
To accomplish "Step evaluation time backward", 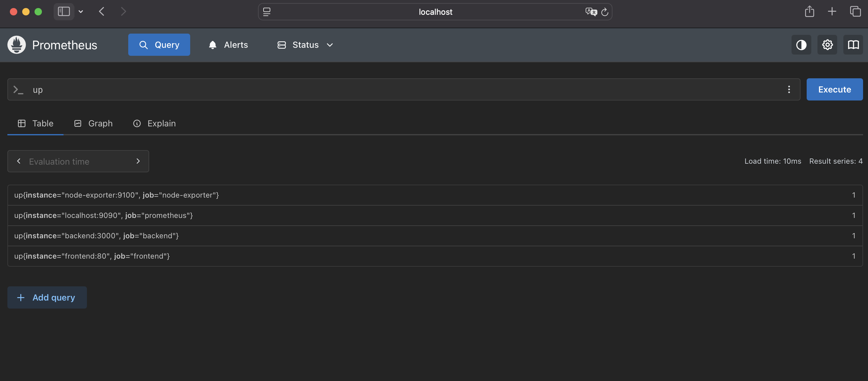I will [x=19, y=161].
